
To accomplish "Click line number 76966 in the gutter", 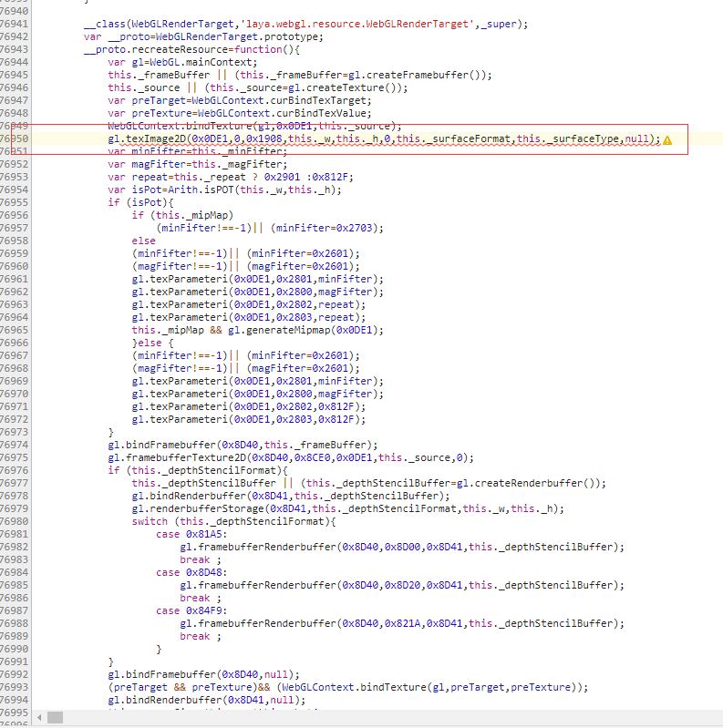I will pos(15,343).
